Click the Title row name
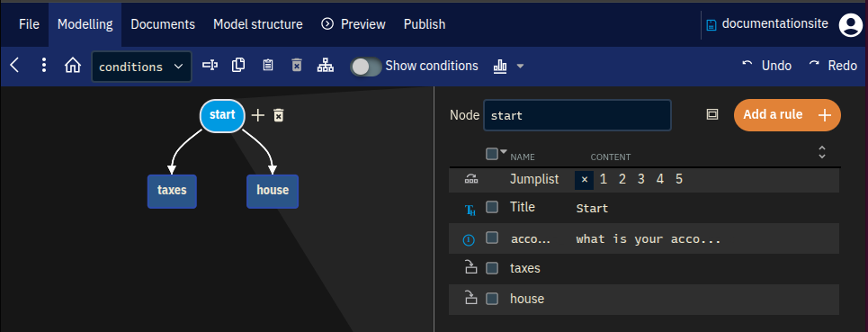 click(522, 207)
